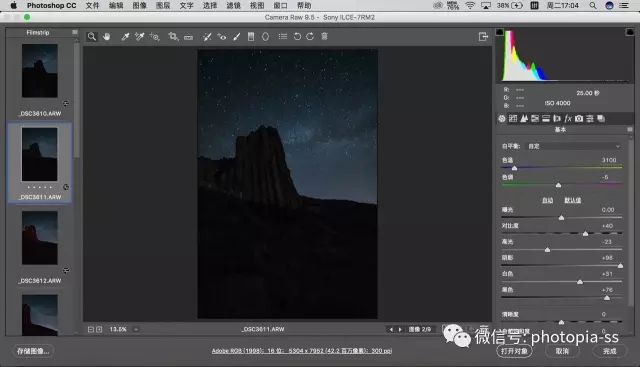Open the Lens Corrections panel icon

click(557, 119)
